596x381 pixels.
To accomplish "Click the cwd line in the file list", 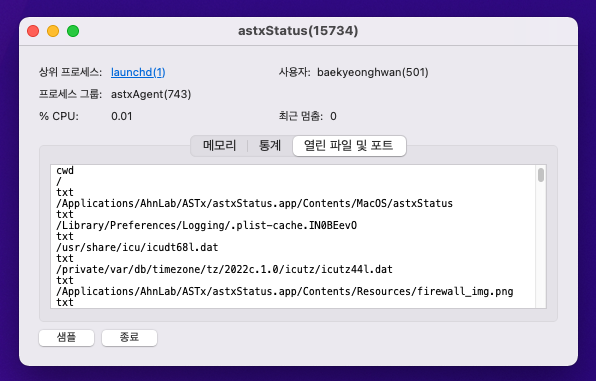I will (65, 170).
